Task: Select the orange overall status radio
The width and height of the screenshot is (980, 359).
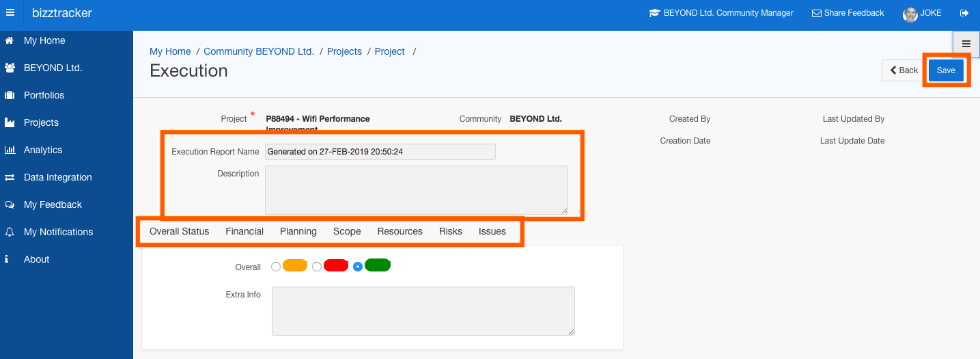Action: coord(276,267)
